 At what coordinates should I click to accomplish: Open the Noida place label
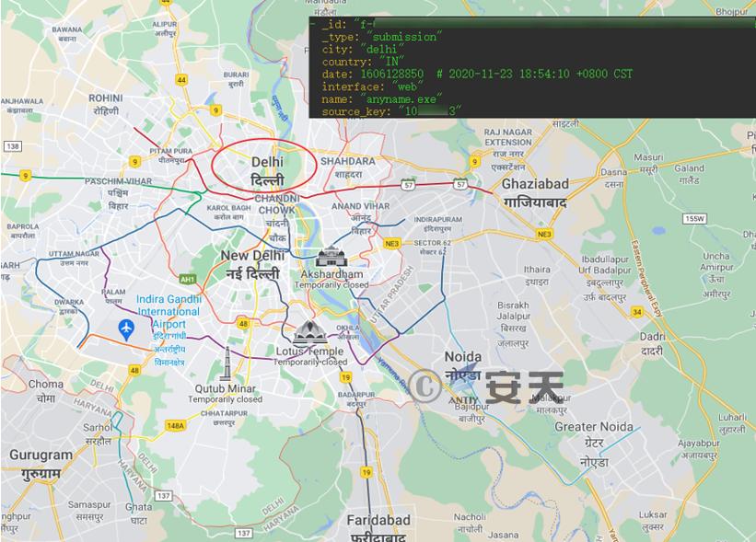click(463, 365)
